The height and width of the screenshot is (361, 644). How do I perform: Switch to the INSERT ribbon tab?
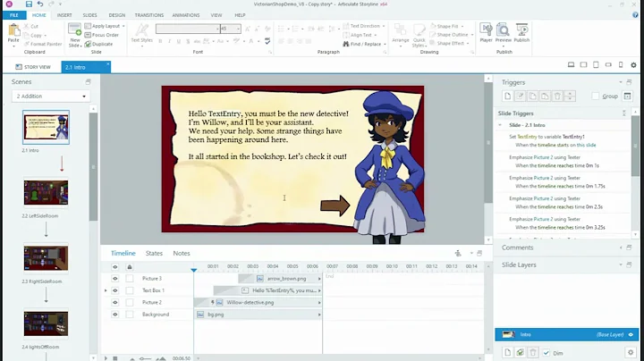tap(64, 15)
